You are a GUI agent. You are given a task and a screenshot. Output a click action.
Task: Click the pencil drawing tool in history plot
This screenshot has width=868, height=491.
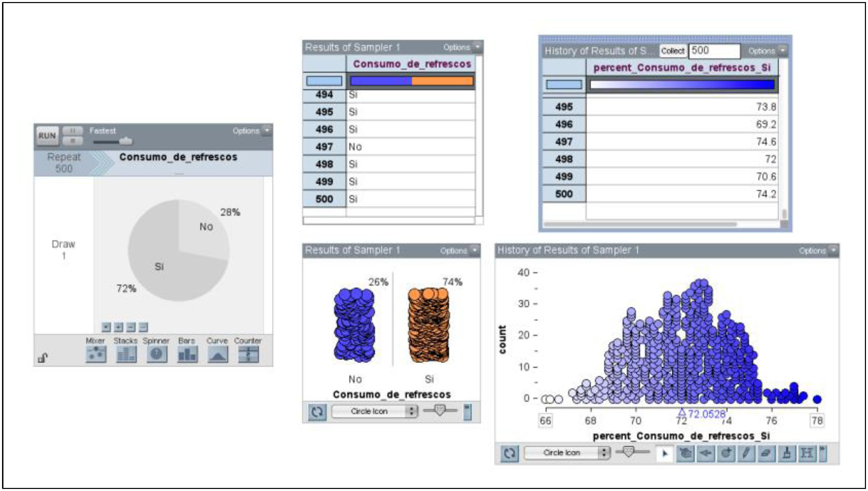point(746,453)
